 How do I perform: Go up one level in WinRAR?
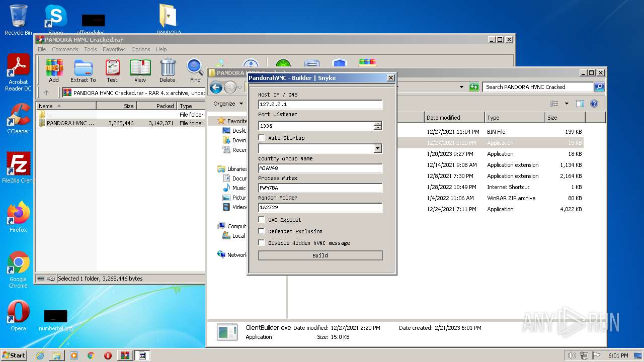click(46, 93)
